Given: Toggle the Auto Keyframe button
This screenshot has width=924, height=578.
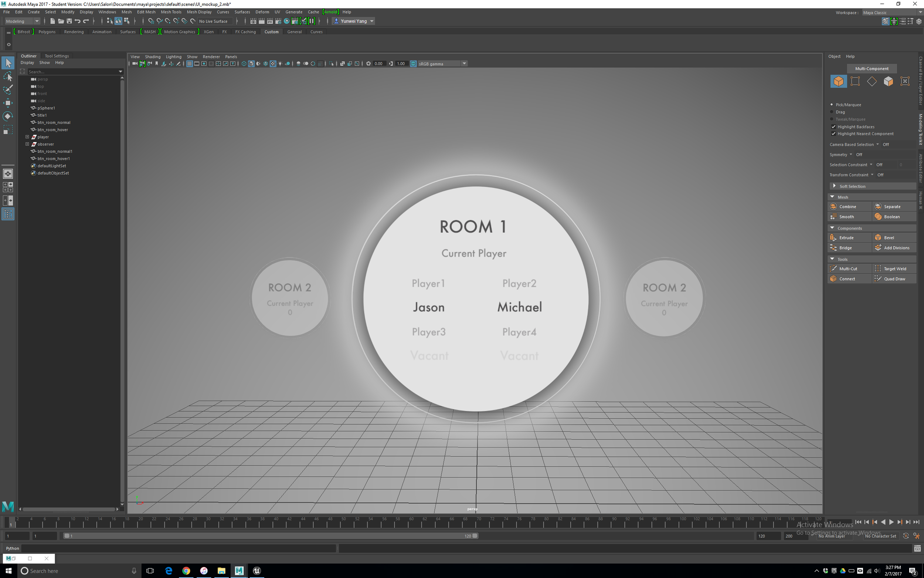Looking at the screenshot, I should pyautogui.click(x=906, y=536).
